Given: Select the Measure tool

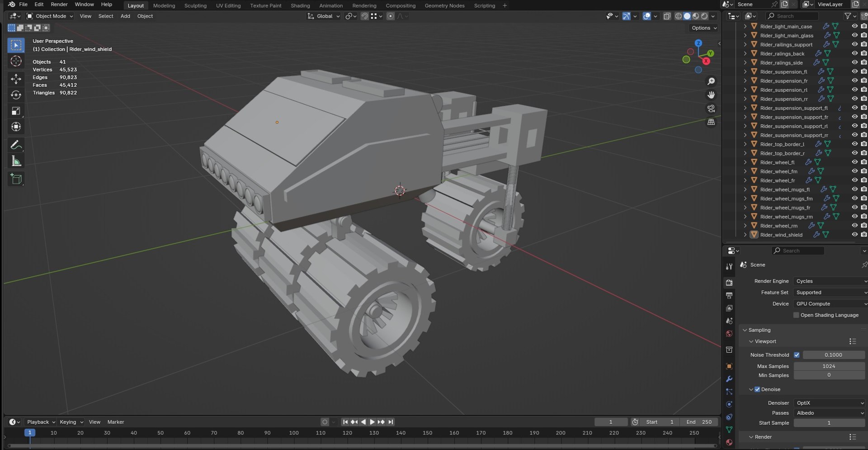Looking at the screenshot, I should point(16,161).
